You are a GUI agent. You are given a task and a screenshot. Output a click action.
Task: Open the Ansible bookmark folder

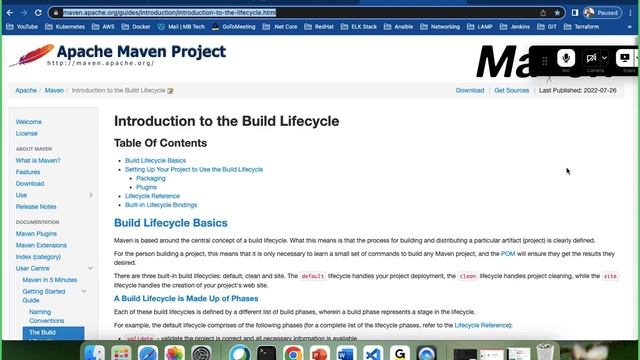pos(399,27)
